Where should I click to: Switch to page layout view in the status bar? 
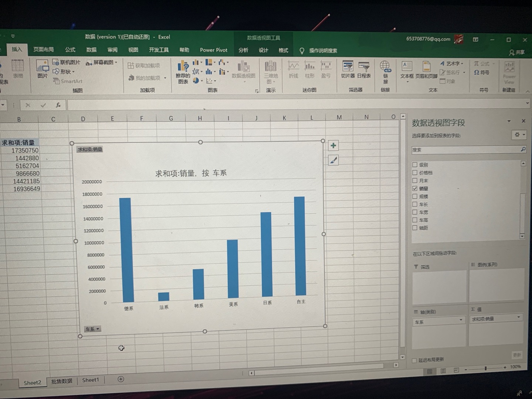coord(443,371)
